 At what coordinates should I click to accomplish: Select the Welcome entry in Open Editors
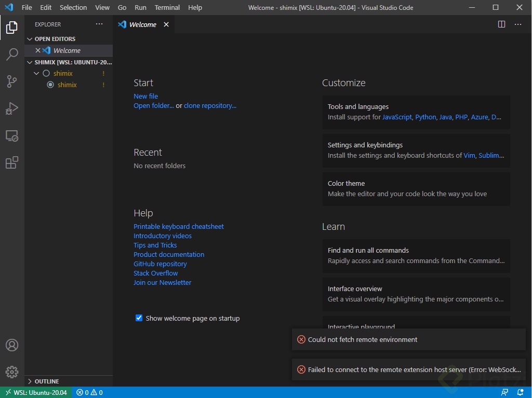coord(69,50)
